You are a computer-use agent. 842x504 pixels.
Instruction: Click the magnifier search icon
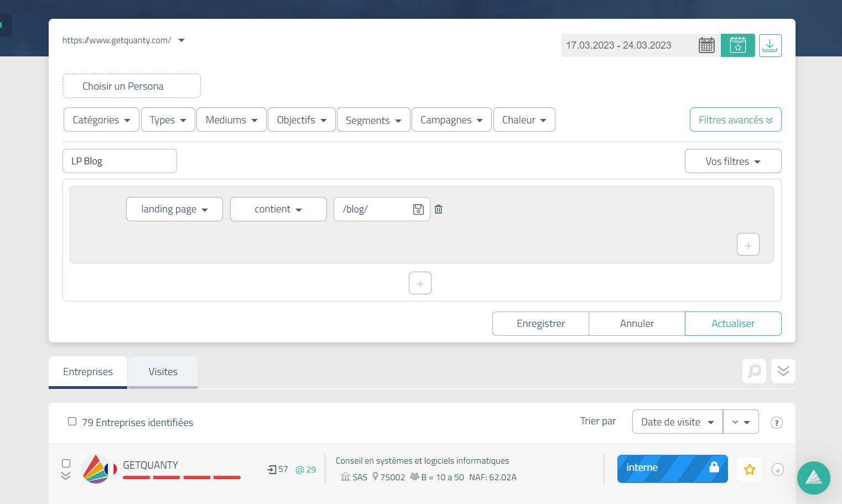(754, 371)
